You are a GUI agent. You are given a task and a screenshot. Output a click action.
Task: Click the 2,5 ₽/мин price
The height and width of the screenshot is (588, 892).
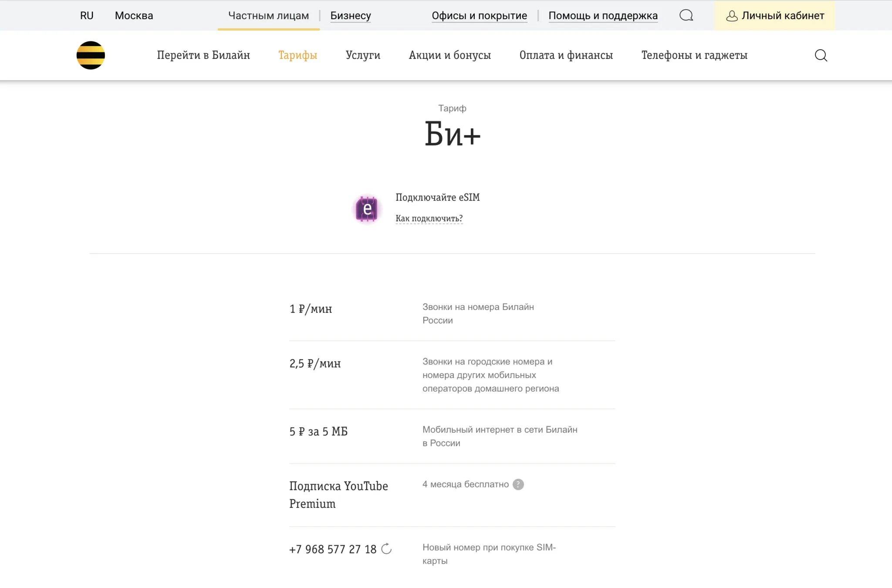click(x=315, y=363)
